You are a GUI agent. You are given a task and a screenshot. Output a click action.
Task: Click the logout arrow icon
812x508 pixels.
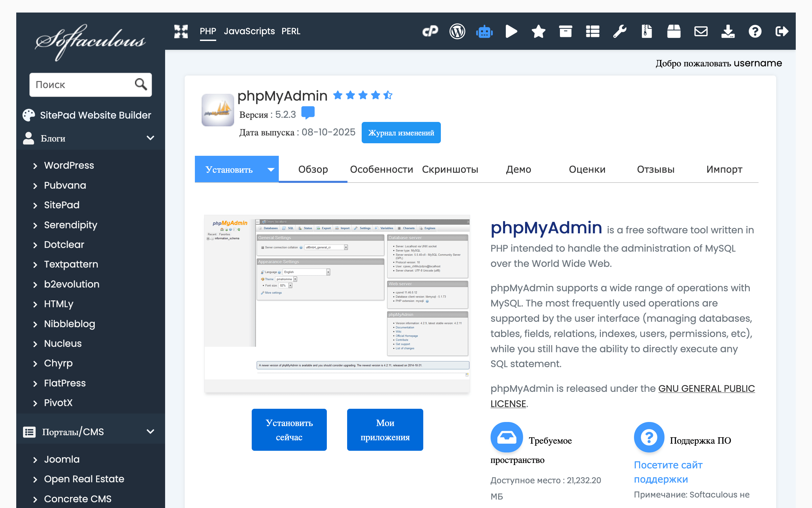(x=782, y=31)
